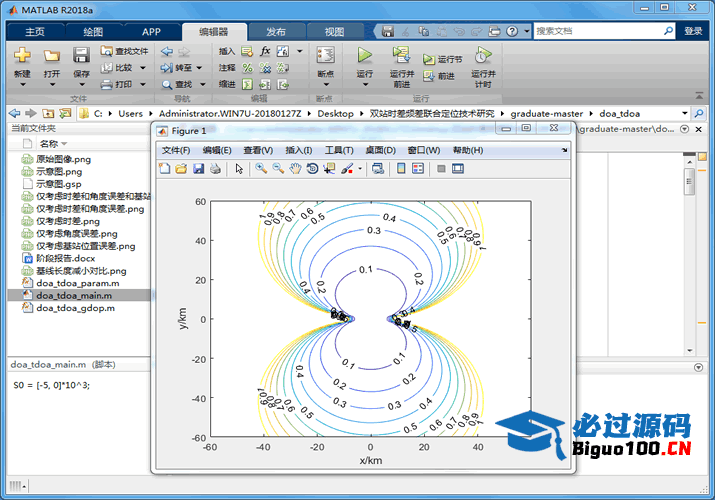
Task: Print the figure using printer icon
Action: pos(215,169)
